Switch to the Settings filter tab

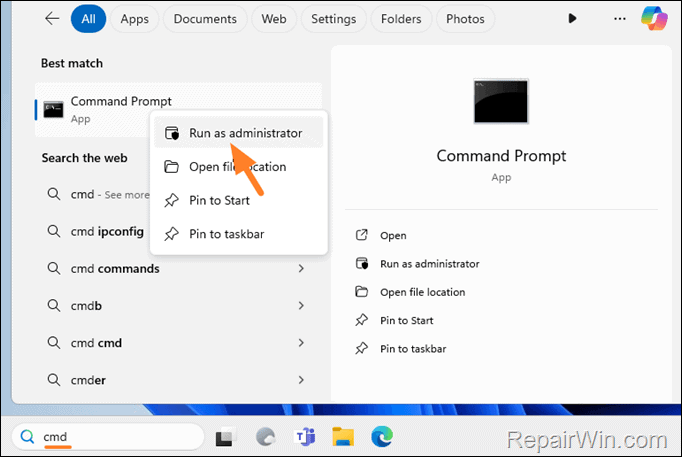point(334,19)
